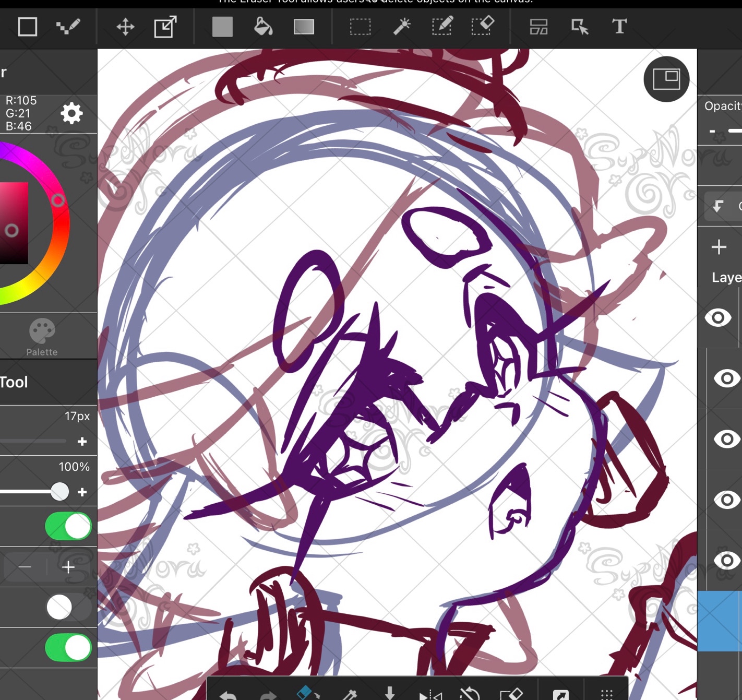Click the hue ring on color wheel
Image resolution: width=742 pixels, height=700 pixels.
coord(57,201)
